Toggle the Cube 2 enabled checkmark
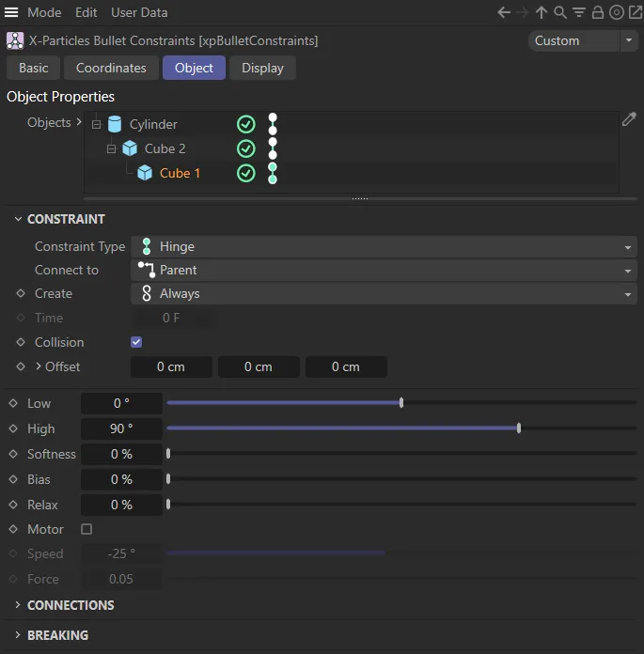This screenshot has width=644, height=654. (245, 148)
